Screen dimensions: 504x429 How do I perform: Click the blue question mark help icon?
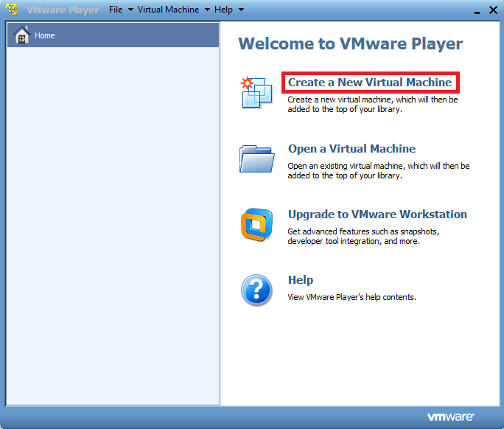click(x=256, y=290)
